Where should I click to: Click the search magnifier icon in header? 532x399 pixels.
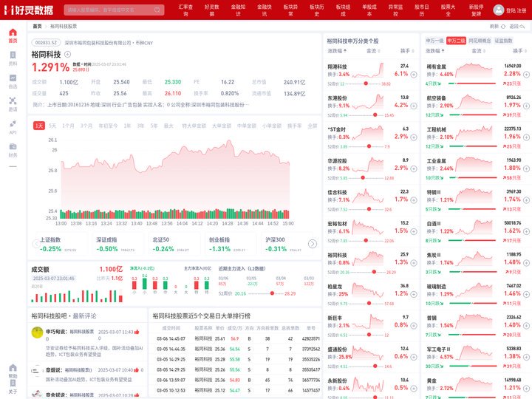[x=157, y=10]
